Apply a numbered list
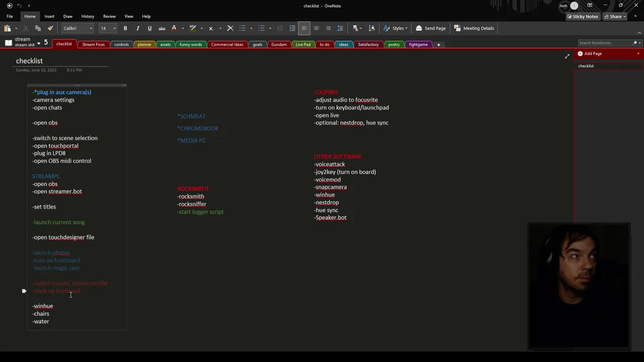The height and width of the screenshot is (362, 644). point(261,28)
